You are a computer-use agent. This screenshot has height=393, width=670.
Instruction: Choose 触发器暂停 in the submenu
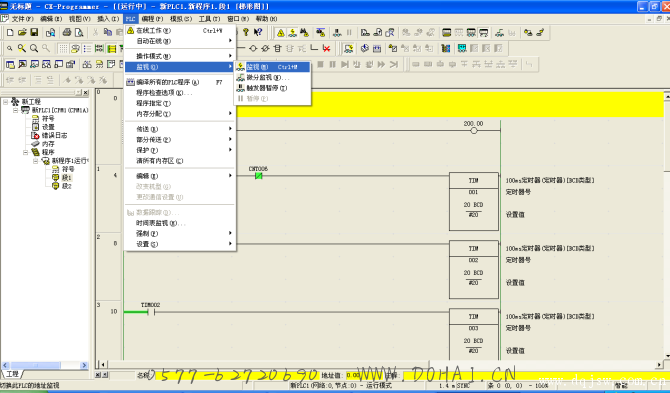[x=272, y=88]
